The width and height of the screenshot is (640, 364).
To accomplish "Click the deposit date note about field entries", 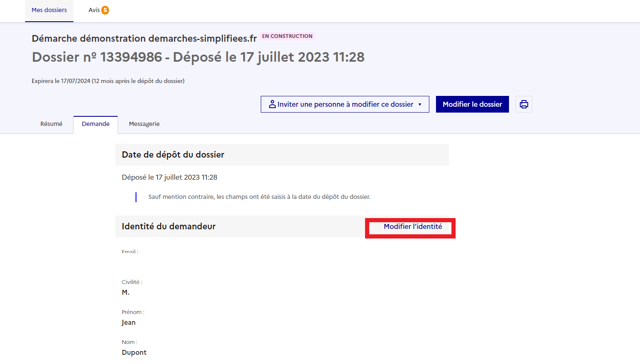I will 259,196.
